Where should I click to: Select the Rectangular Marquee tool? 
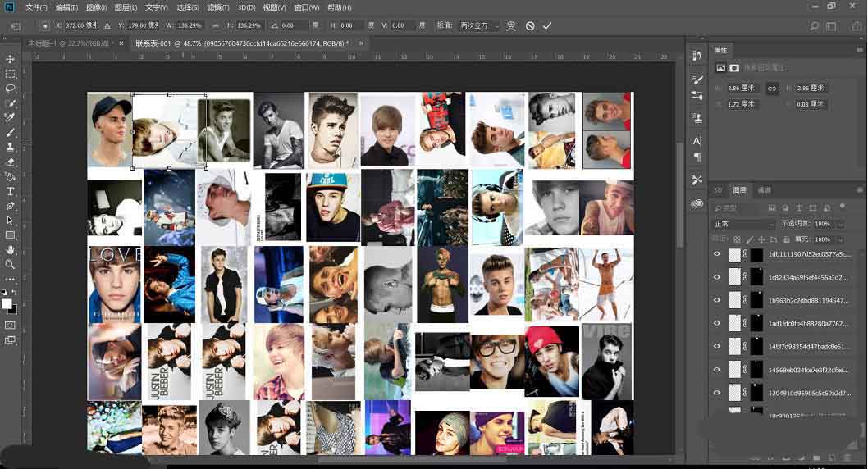pos(10,74)
